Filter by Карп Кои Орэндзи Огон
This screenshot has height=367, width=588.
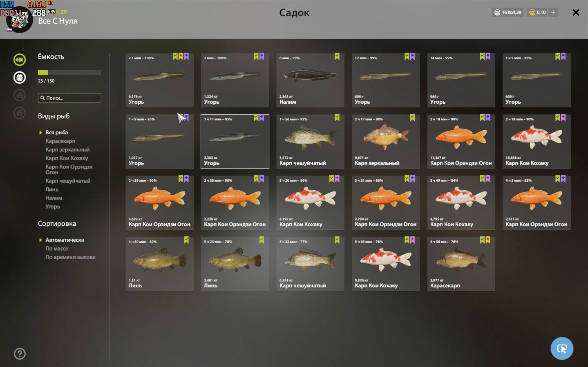click(69, 169)
